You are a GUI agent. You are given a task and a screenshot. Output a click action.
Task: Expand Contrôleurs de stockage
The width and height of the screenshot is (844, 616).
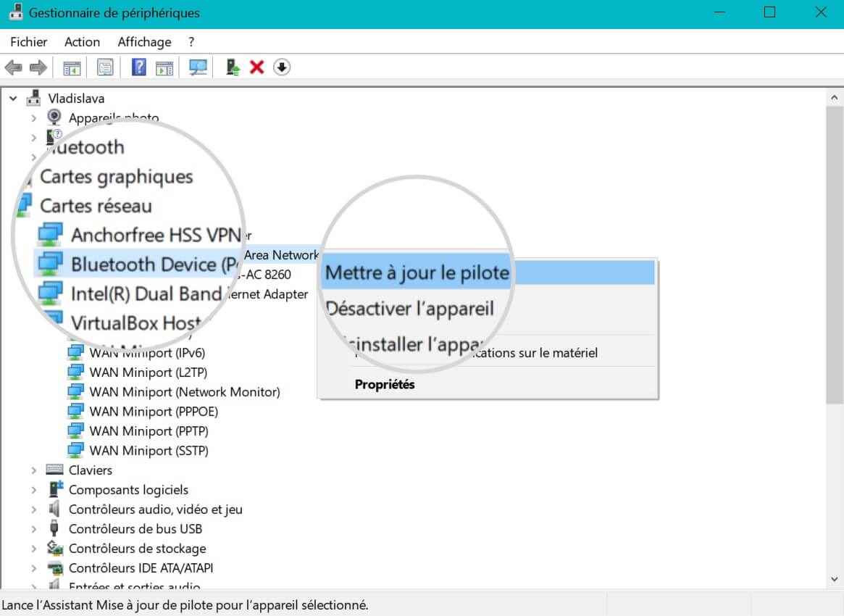point(34,549)
